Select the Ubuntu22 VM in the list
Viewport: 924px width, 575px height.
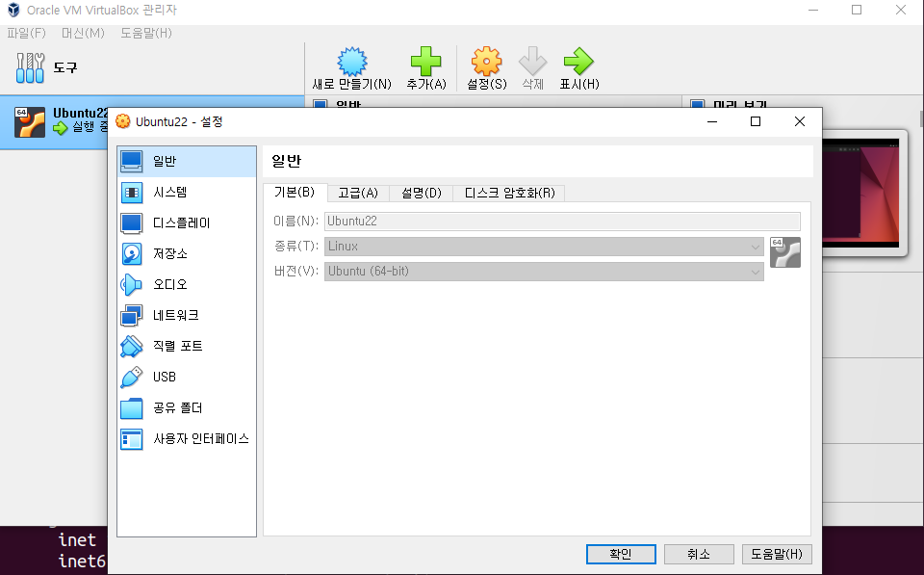tap(54, 122)
